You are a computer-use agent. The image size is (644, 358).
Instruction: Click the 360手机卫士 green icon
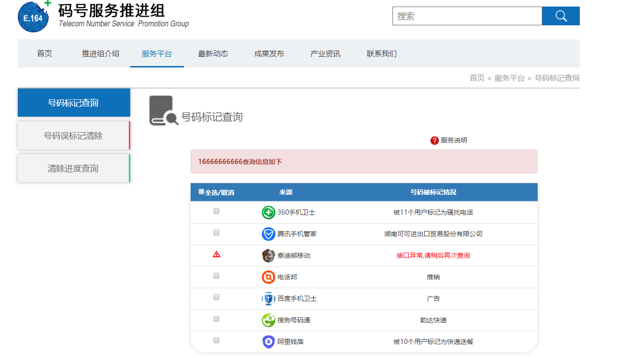tap(268, 212)
